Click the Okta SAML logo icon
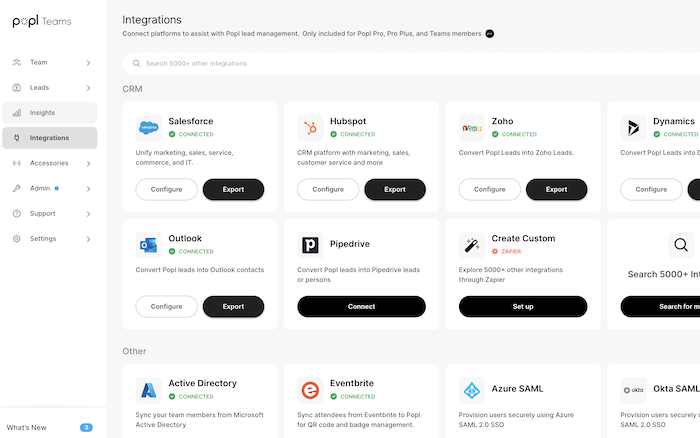This screenshot has height=438, width=700. 633,390
